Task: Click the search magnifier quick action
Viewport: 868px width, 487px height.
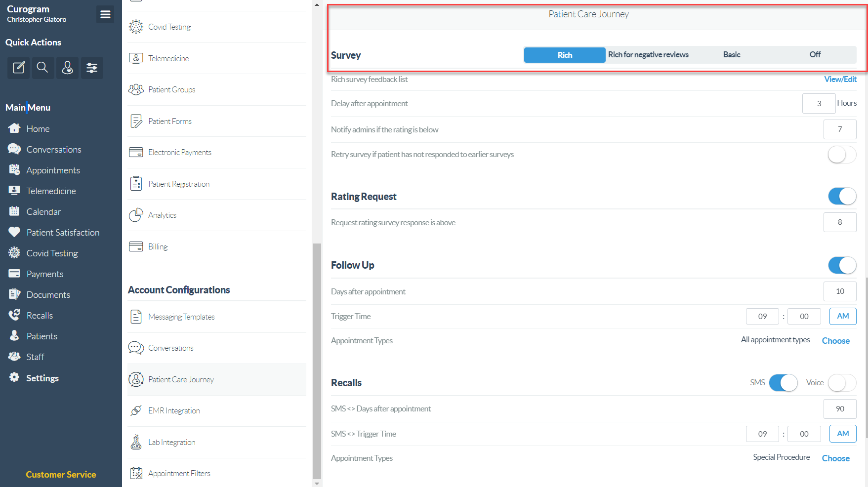Action: click(42, 68)
